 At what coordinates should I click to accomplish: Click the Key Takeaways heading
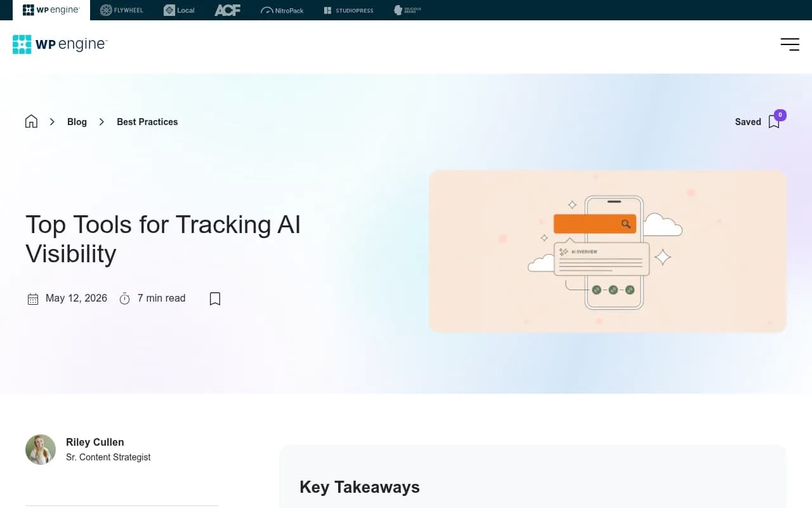pyautogui.click(x=360, y=487)
